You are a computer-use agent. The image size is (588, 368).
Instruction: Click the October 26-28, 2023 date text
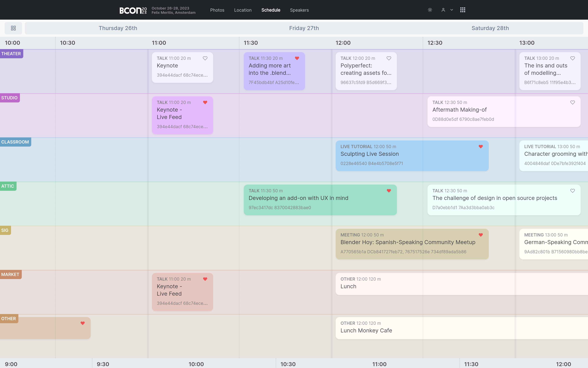(x=170, y=8)
